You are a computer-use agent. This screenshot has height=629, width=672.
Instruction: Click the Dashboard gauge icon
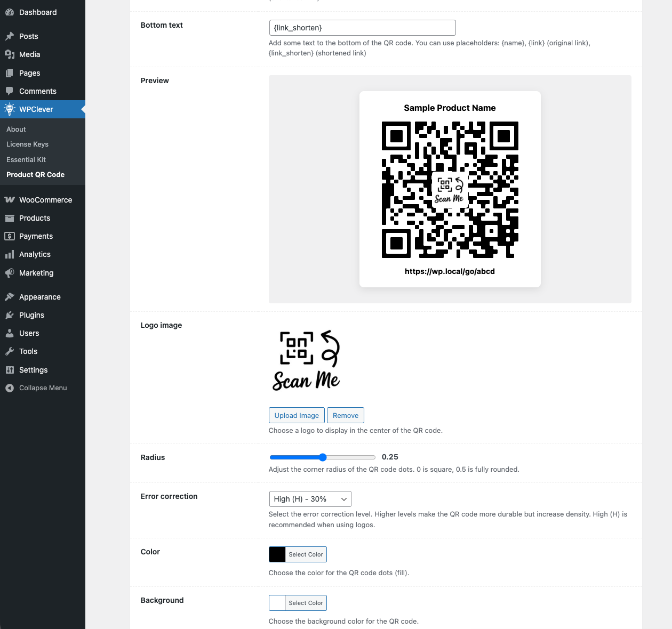click(x=10, y=12)
